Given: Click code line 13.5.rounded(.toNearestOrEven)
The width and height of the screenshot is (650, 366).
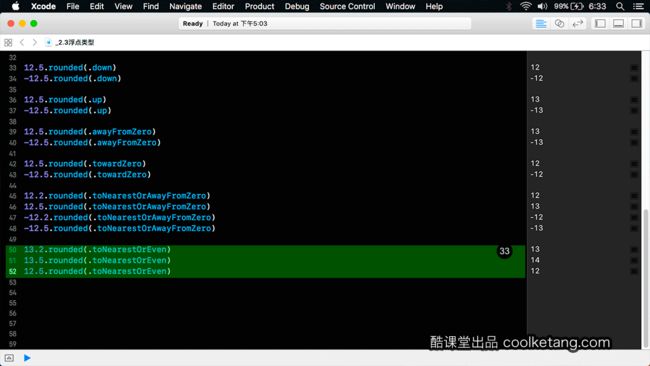Looking at the screenshot, I should coord(97,260).
